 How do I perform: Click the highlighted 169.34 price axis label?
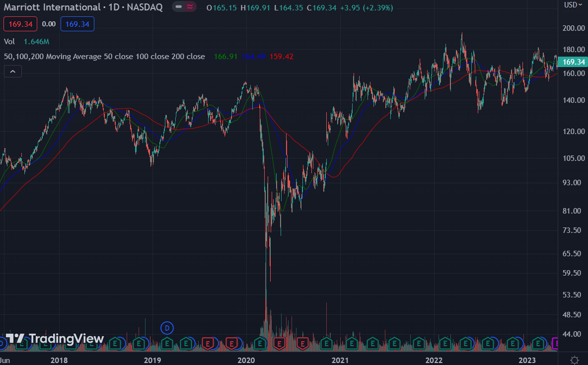point(573,62)
